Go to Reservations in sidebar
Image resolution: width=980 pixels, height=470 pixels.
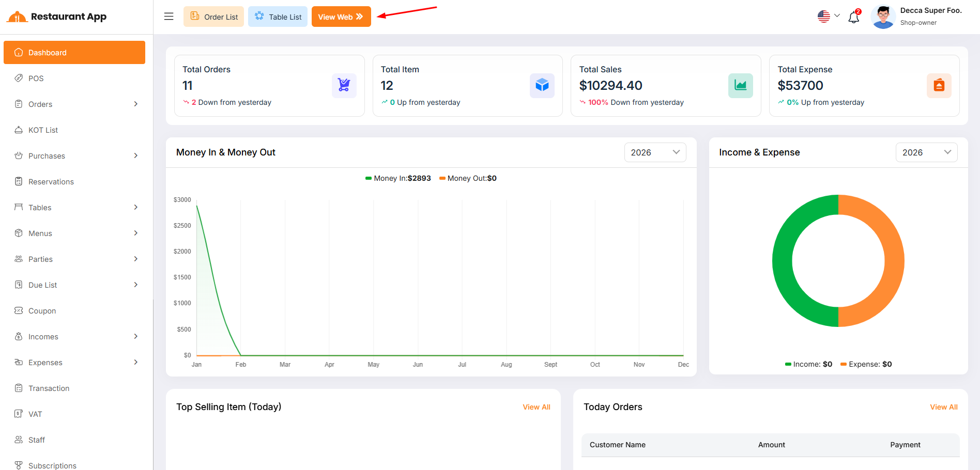pos(51,182)
